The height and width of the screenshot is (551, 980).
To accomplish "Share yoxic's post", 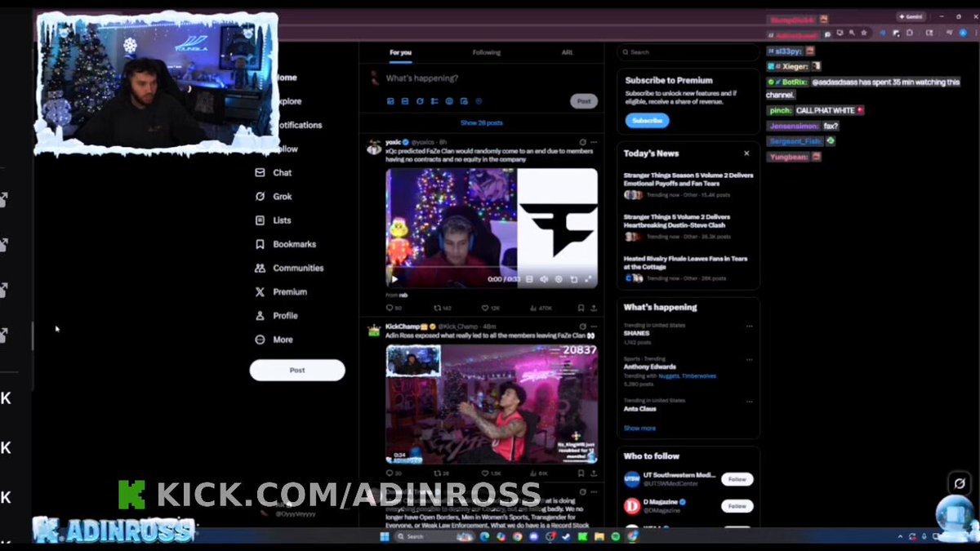I will (x=594, y=309).
